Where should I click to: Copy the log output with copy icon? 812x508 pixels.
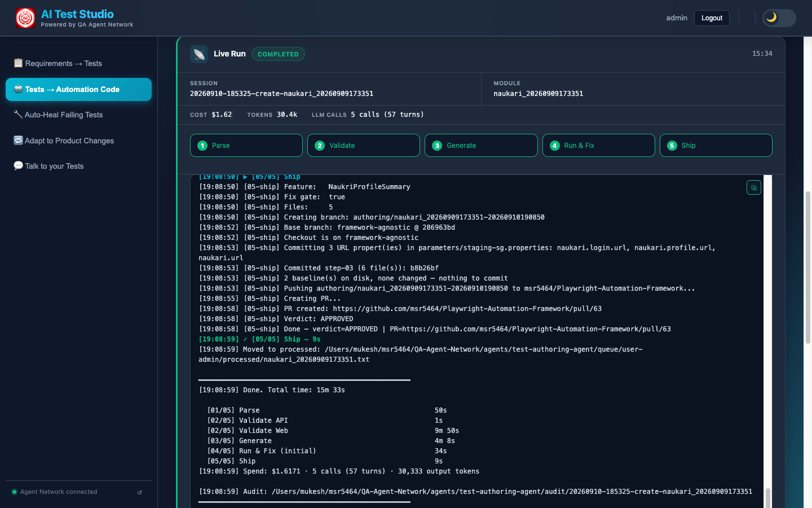tap(754, 187)
